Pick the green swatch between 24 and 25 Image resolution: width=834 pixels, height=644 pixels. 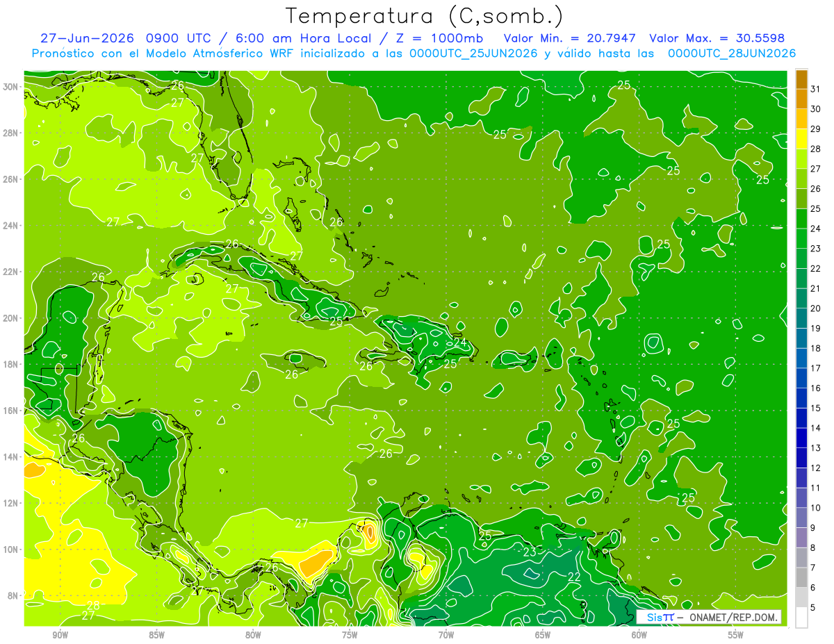(x=801, y=218)
